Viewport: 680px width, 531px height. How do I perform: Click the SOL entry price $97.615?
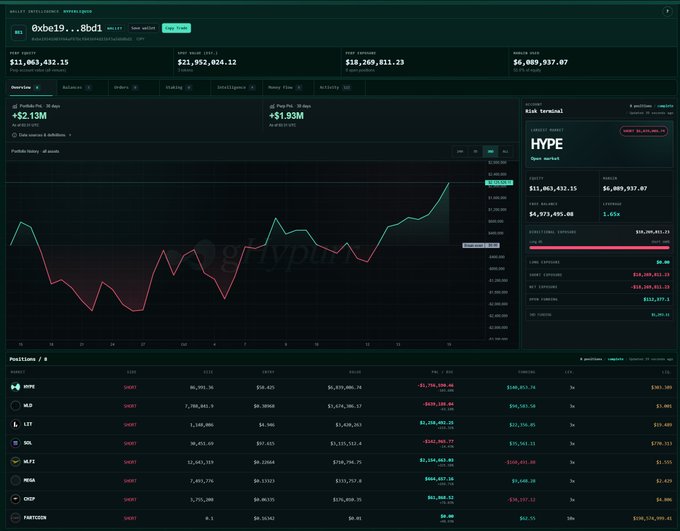[x=265, y=443]
